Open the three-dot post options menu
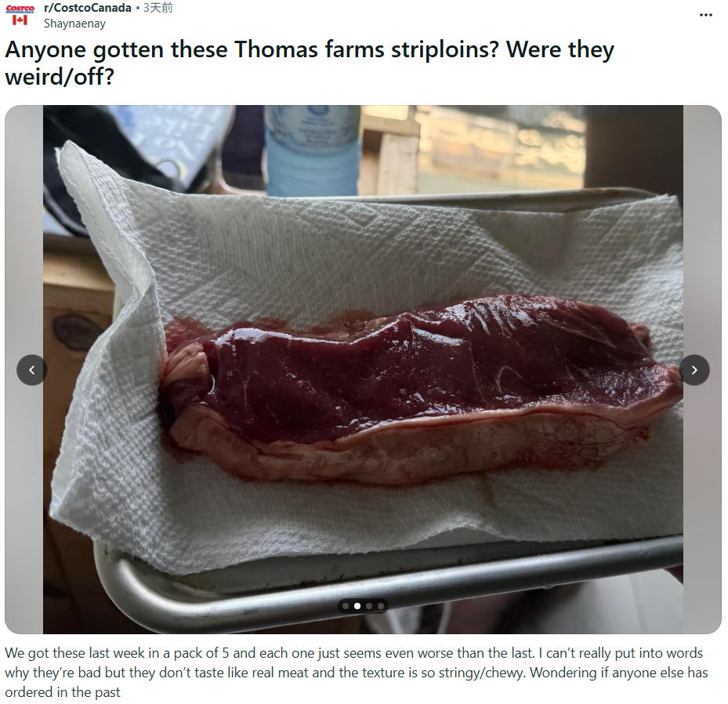The height and width of the screenshot is (704, 728). pos(705,16)
